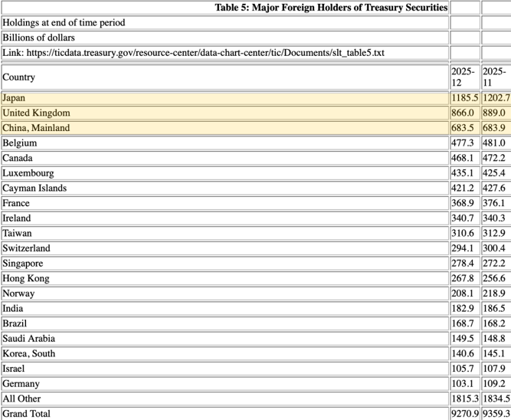The image size is (511, 420).
Task: Click the Table 5 title heading
Action: (x=331, y=8)
